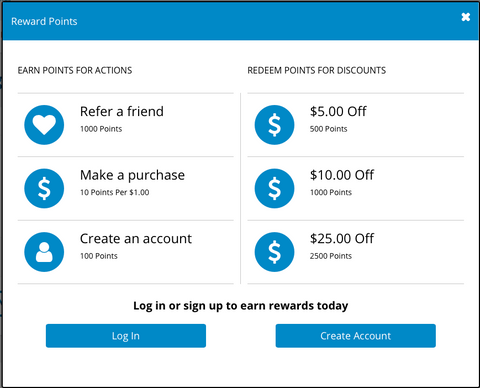Select the Refer a friend title
This screenshot has width=480, height=388.
[122, 111]
